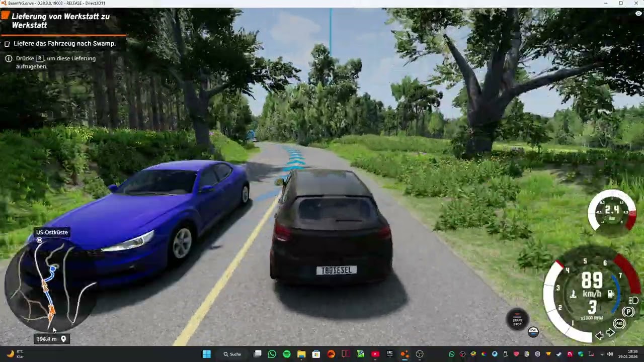Click the info icon beside delivery hint
Viewport: 644px width, 362px height.
pyautogui.click(x=9, y=59)
